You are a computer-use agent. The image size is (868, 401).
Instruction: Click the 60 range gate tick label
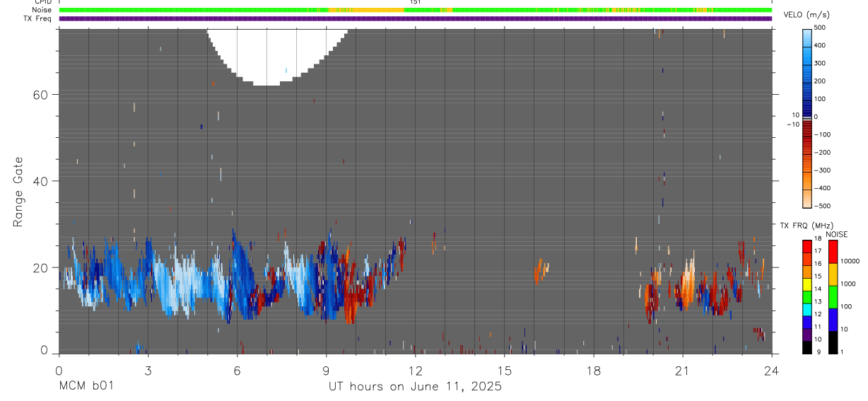40,95
